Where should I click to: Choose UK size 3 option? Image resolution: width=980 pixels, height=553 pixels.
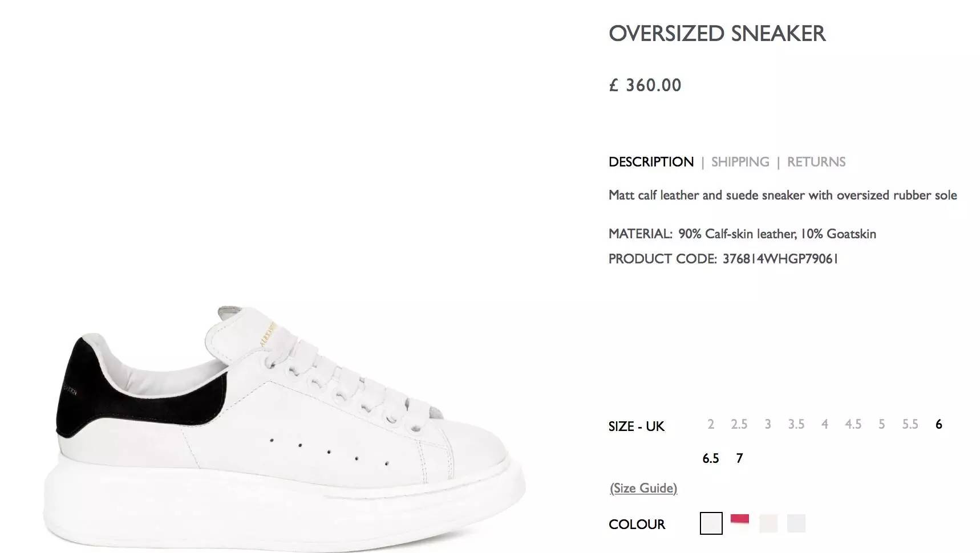768,424
